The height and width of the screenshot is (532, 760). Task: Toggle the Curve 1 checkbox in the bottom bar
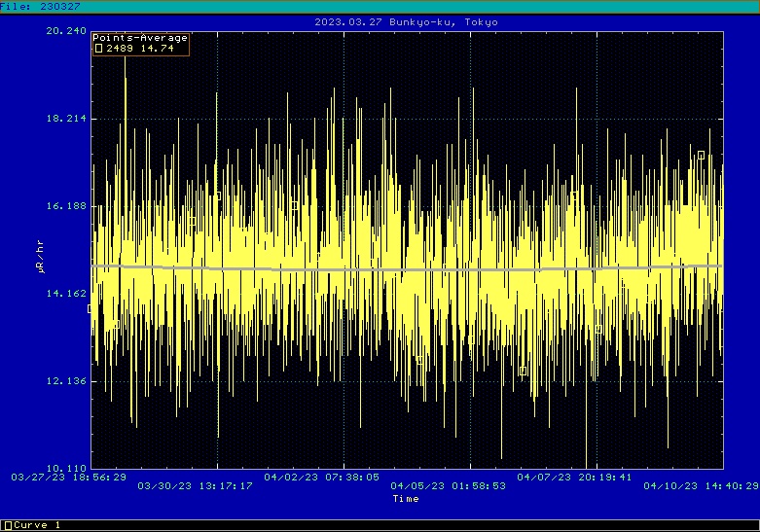click(x=8, y=525)
